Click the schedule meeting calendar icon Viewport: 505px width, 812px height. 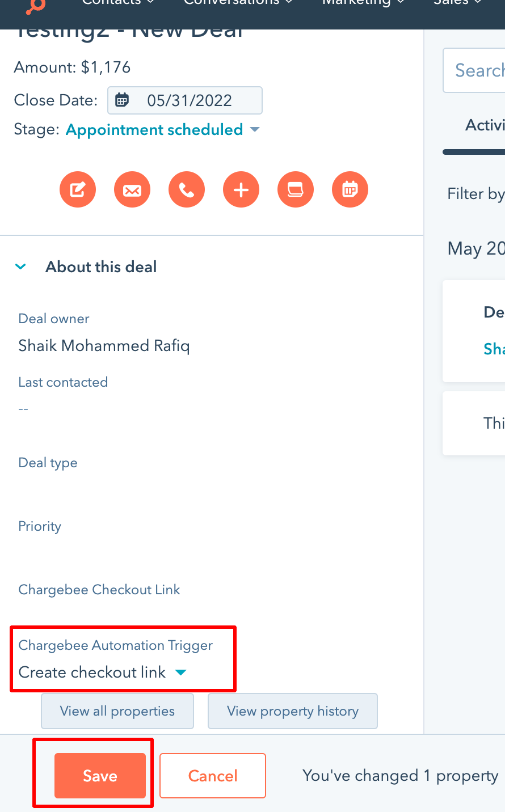click(x=350, y=189)
